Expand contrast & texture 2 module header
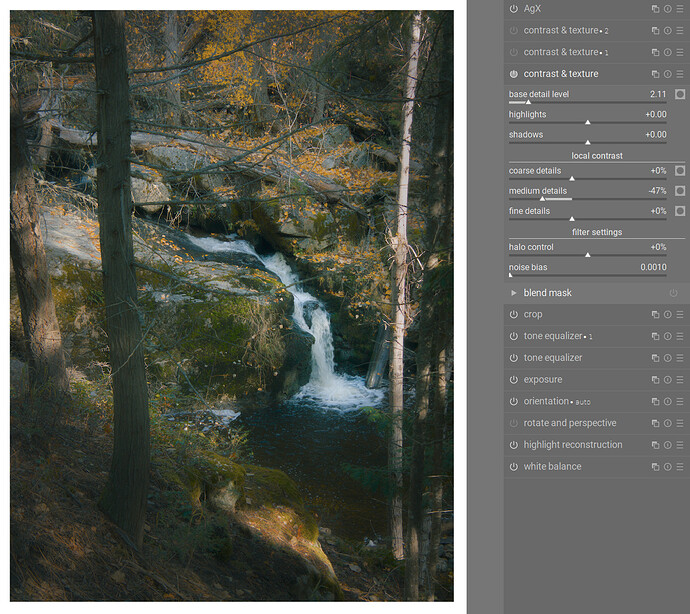This screenshot has width=690, height=614. pyautogui.click(x=566, y=30)
